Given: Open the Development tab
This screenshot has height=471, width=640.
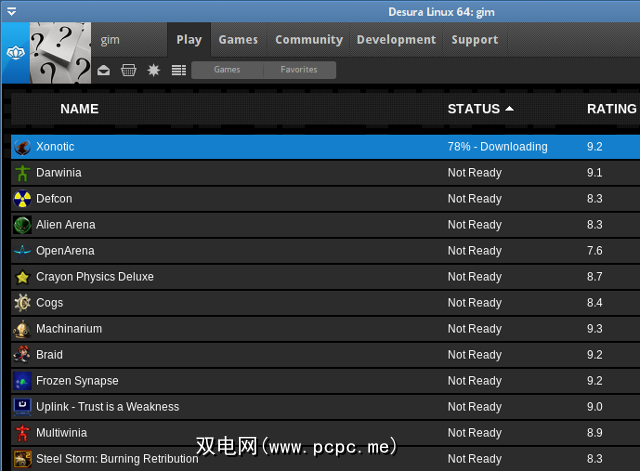Looking at the screenshot, I should coord(396,40).
